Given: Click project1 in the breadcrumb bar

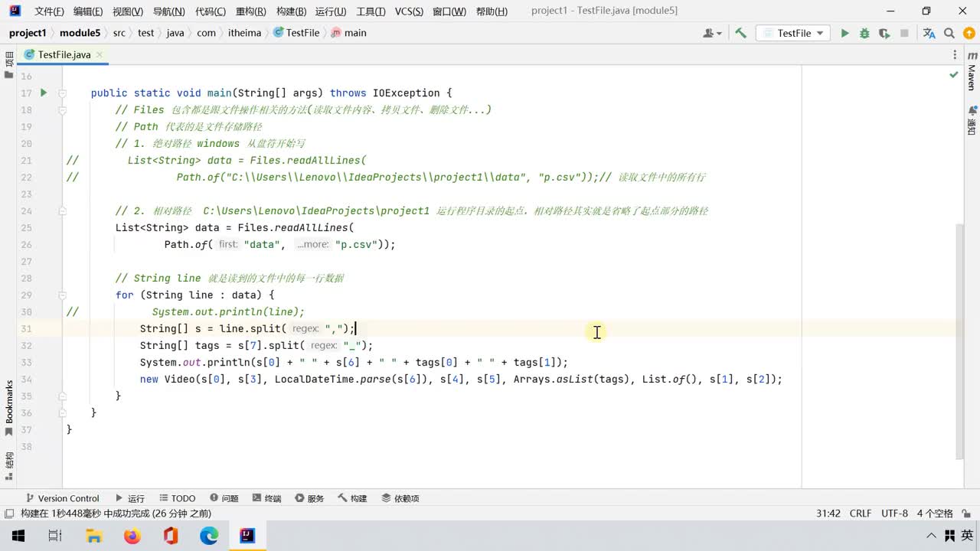Looking at the screenshot, I should pyautogui.click(x=28, y=33).
